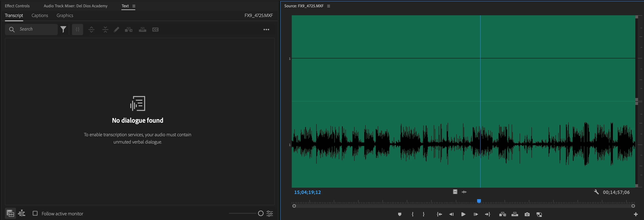Open Effect Controls panel tab

[17, 6]
